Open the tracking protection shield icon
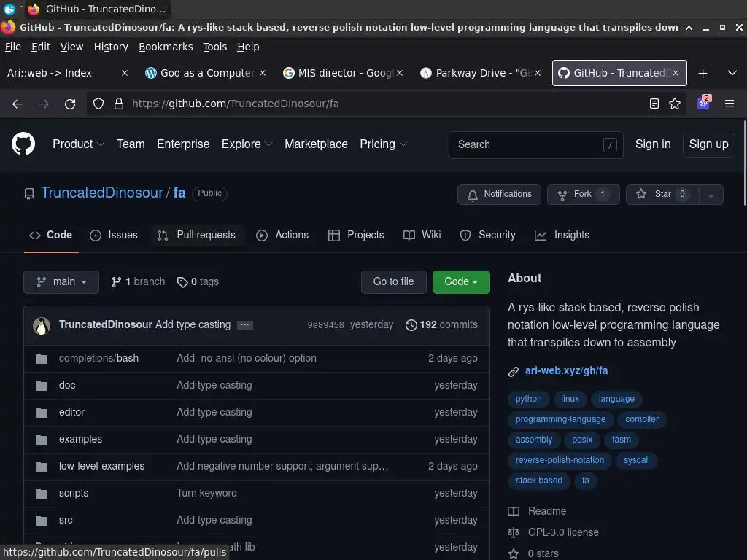Viewport: 747px width, 560px height. (98, 104)
